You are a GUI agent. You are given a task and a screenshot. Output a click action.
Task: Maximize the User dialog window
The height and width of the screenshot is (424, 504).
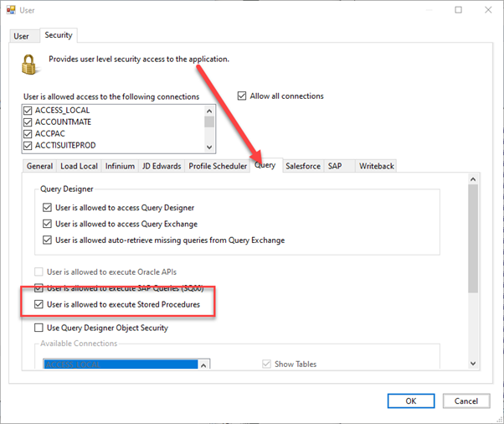coord(458,10)
